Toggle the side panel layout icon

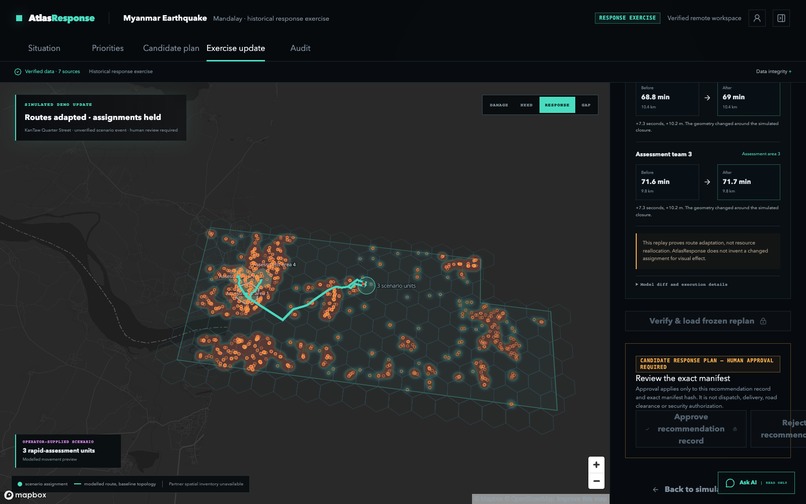coord(781,18)
